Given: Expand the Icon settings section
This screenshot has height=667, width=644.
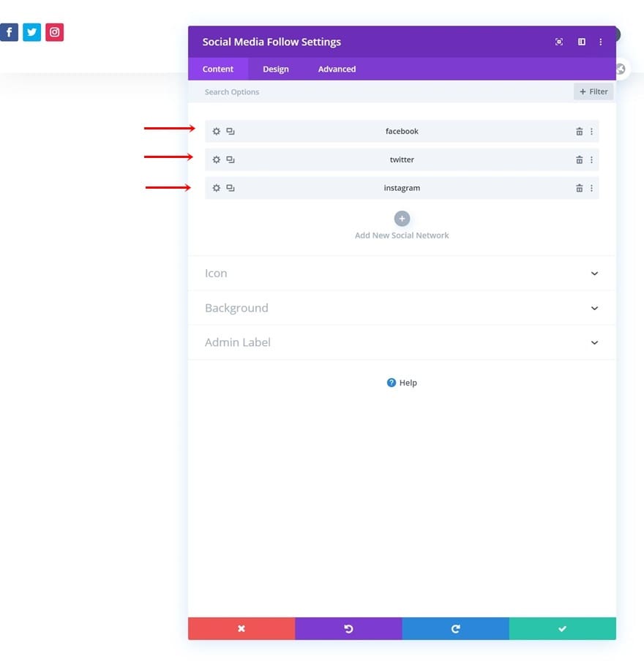Looking at the screenshot, I should click(x=402, y=273).
